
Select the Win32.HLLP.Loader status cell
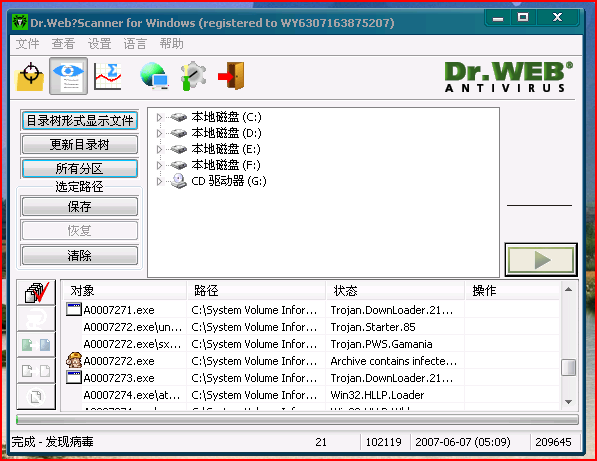click(x=377, y=395)
